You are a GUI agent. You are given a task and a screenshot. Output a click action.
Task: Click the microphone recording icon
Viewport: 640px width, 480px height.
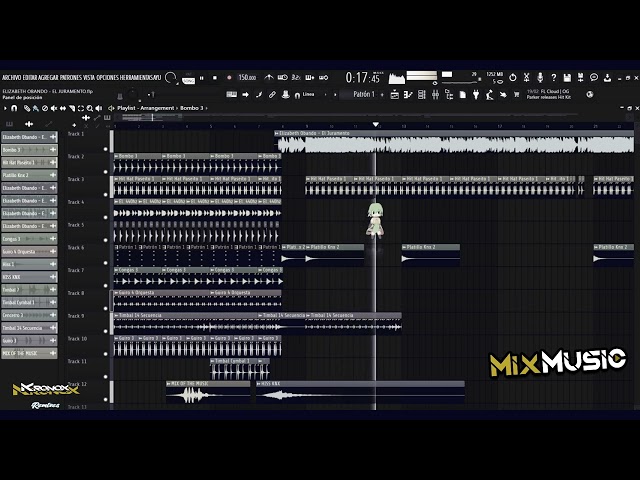click(540, 77)
